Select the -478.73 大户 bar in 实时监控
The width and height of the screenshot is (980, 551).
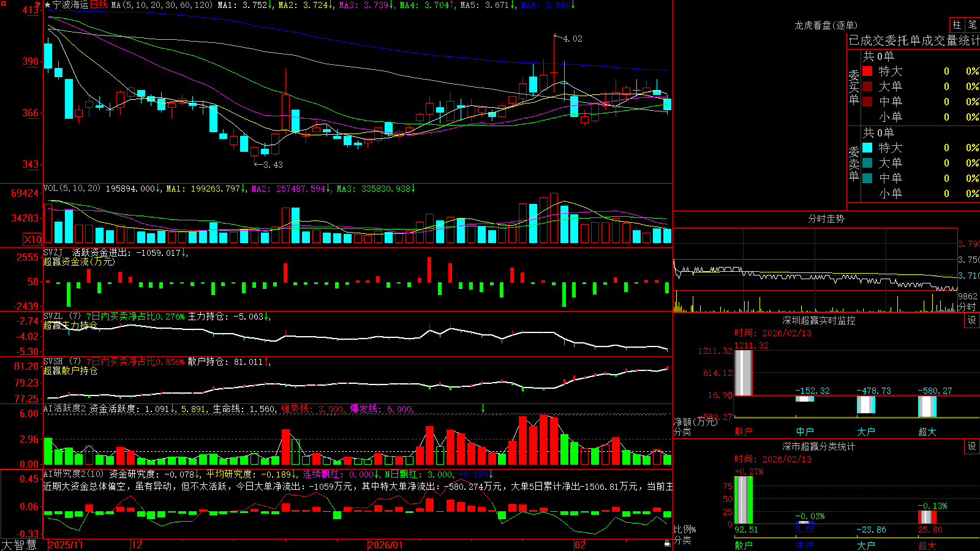click(865, 405)
